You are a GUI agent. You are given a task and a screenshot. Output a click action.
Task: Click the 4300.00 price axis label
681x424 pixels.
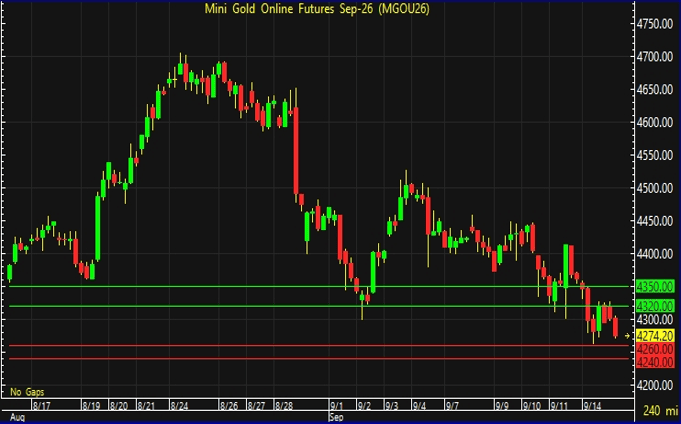(655, 320)
